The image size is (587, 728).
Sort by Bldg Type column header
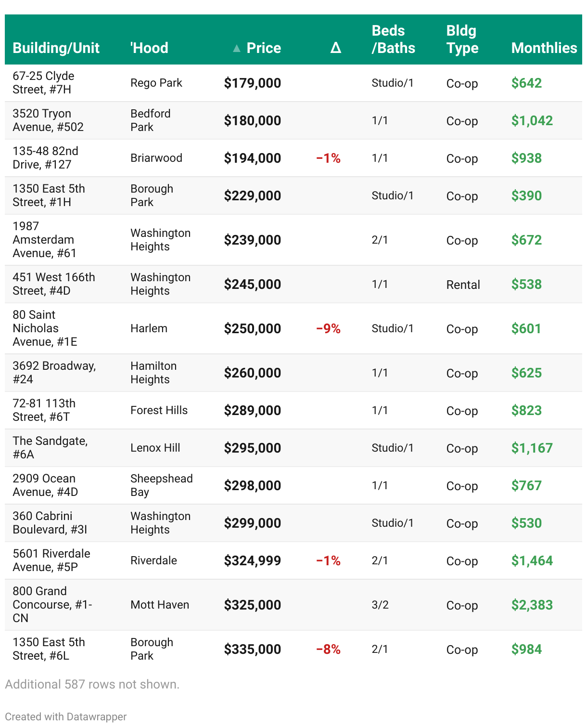point(462,39)
